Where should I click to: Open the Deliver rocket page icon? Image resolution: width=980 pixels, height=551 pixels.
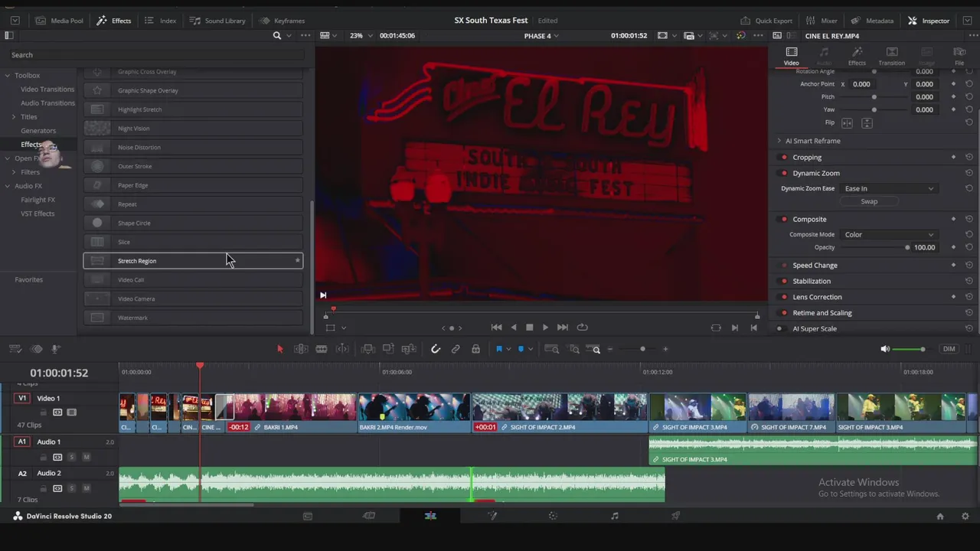click(675, 516)
